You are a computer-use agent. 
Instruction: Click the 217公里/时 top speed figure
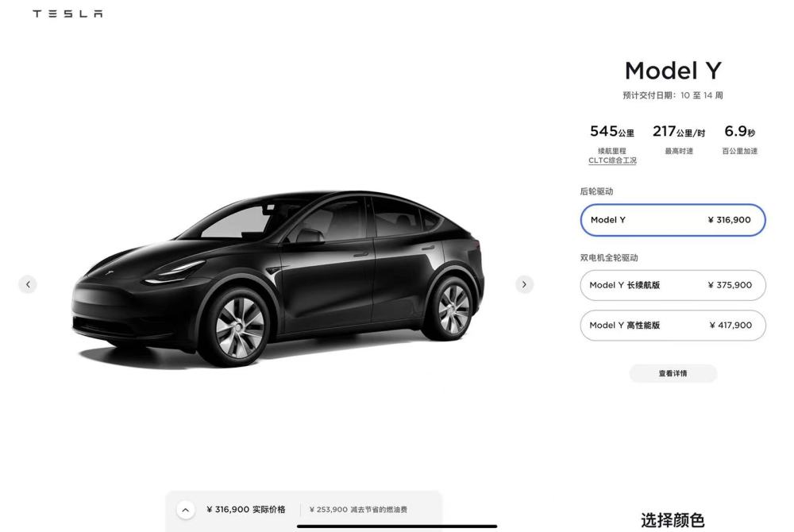pos(679,132)
